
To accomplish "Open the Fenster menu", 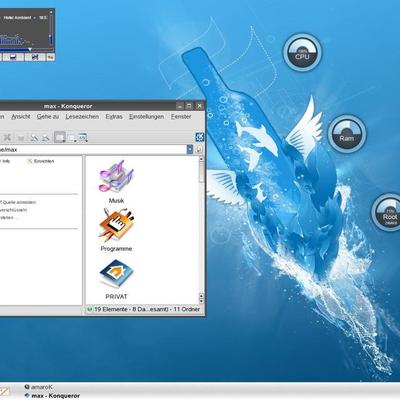I will 181,117.
